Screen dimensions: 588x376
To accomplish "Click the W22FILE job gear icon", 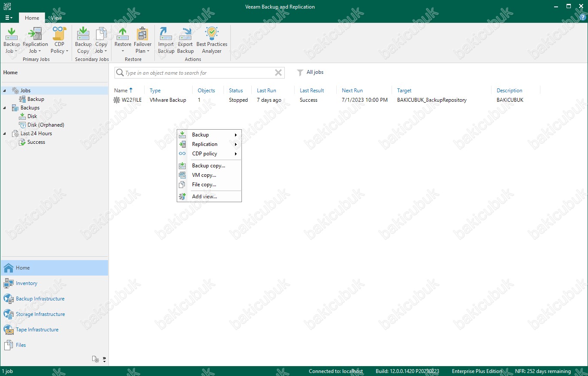I will (117, 100).
